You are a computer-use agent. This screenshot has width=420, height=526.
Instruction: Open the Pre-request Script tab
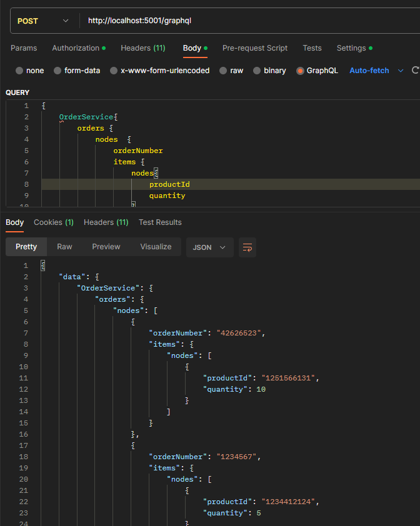pyautogui.click(x=255, y=48)
